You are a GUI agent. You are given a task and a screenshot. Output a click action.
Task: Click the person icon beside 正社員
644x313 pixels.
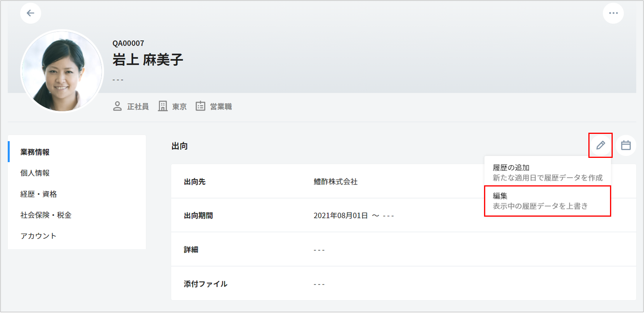tap(117, 106)
